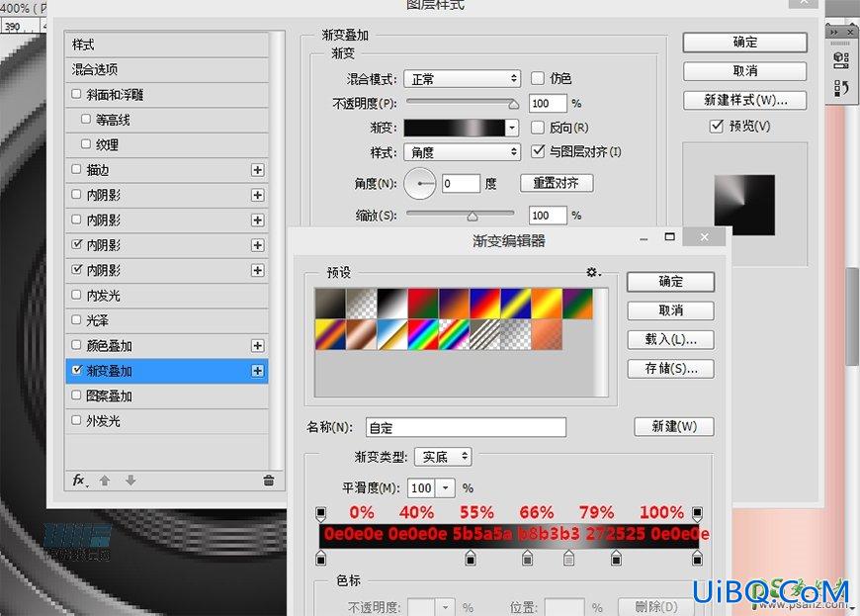Image resolution: width=860 pixels, height=616 pixels.
Task: Open the gradient picker dropdown arrow
Action: (x=512, y=128)
